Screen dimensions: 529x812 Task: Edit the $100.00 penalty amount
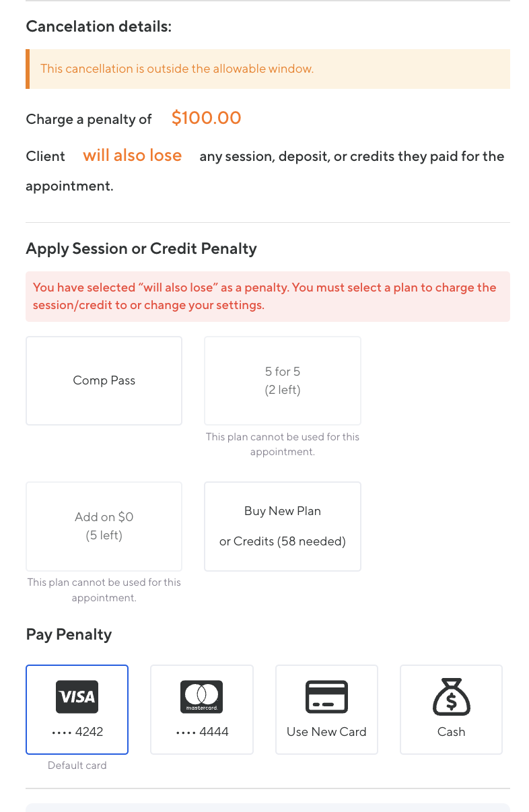206,119
